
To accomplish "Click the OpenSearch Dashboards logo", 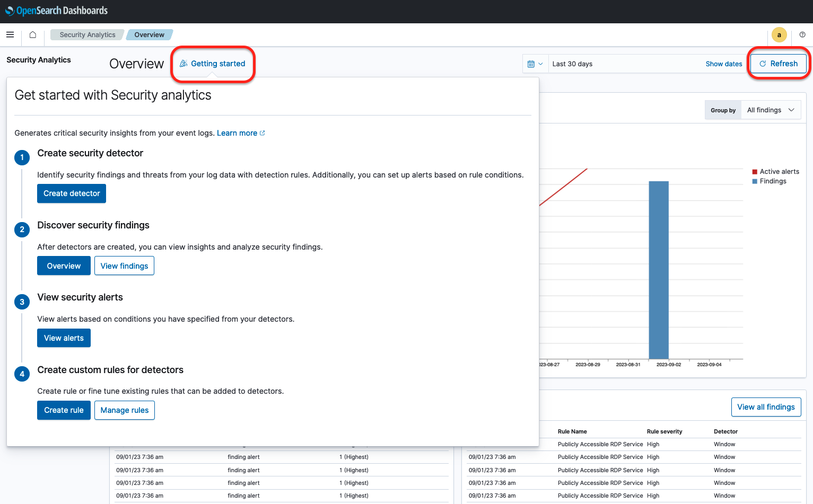I will 56,11.
